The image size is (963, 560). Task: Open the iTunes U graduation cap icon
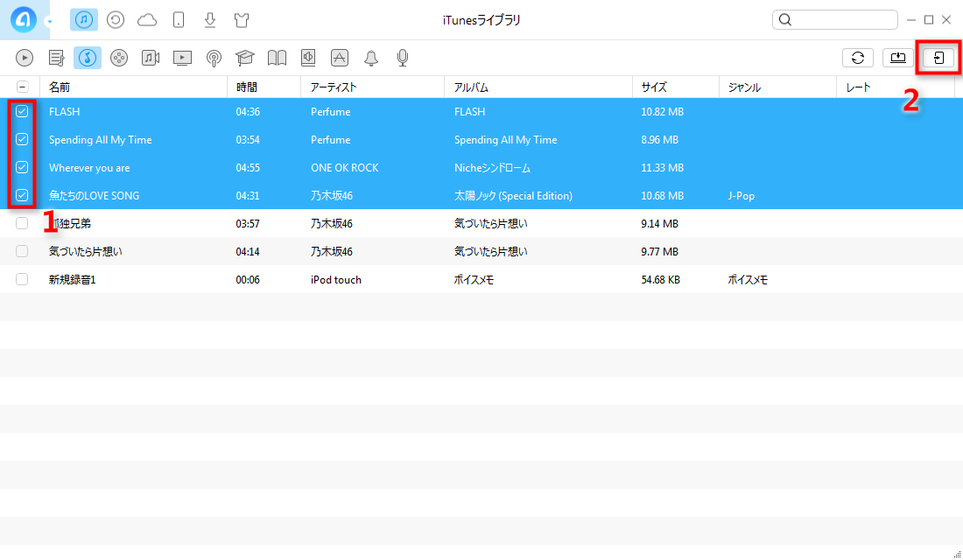[245, 58]
